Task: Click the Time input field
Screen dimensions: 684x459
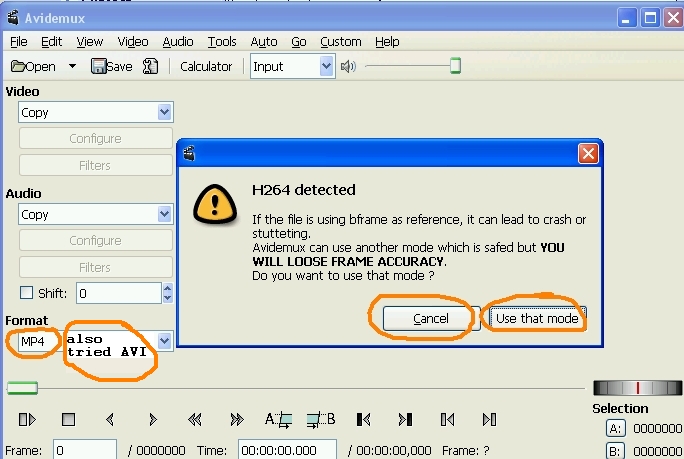Action: 287,449
